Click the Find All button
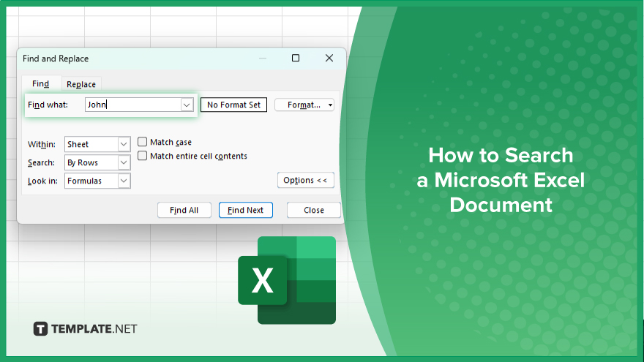This screenshot has width=644, height=362. pos(184,210)
